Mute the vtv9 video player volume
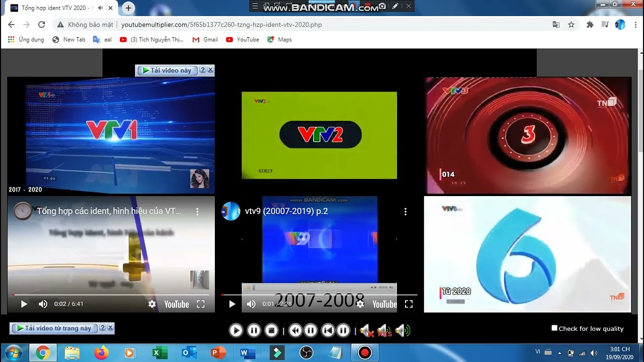644x362 pixels. 251,304
